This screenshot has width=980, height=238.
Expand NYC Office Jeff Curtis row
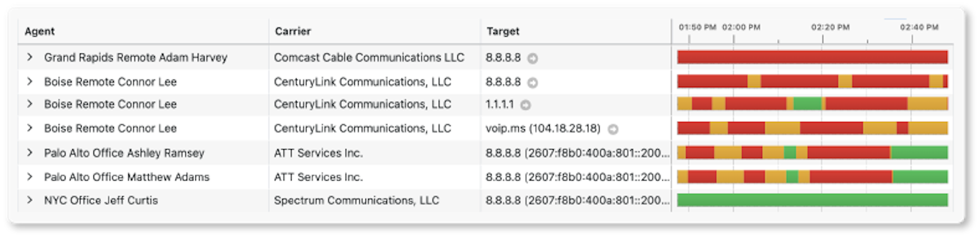click(x=30, y=200)
